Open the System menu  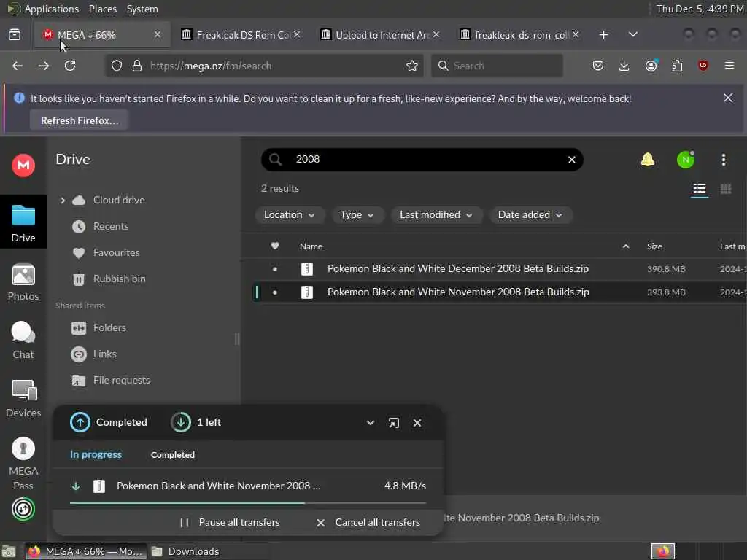coord(142,9)
